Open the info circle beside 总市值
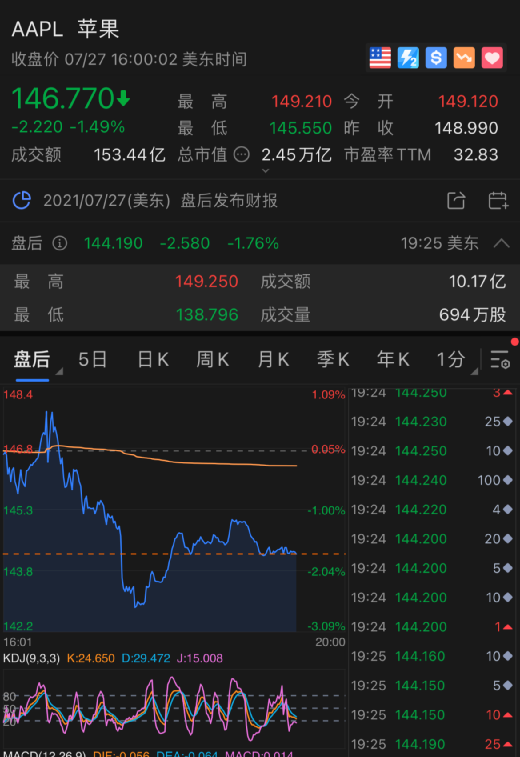This screenshot has width=520, height=757. click(x=241, y=154)
